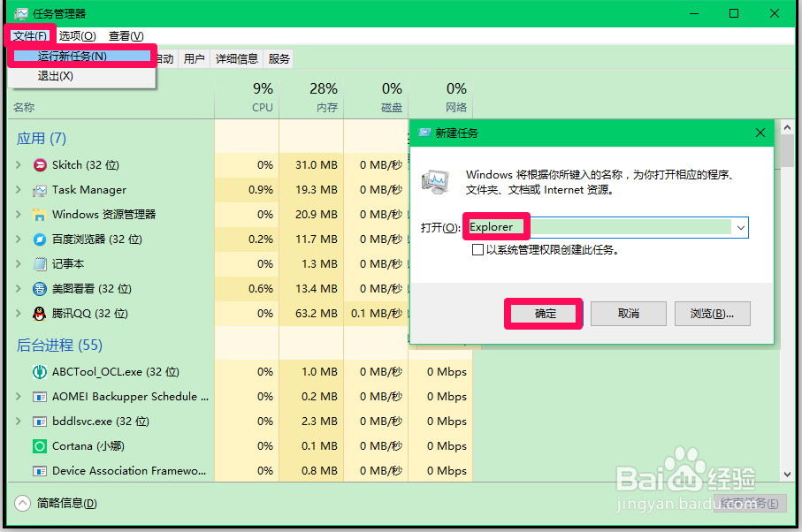The width and height of the screenshot is (802, 532).
Task: Click the Cortana (小娜) icon
Action: coord(40,446)
